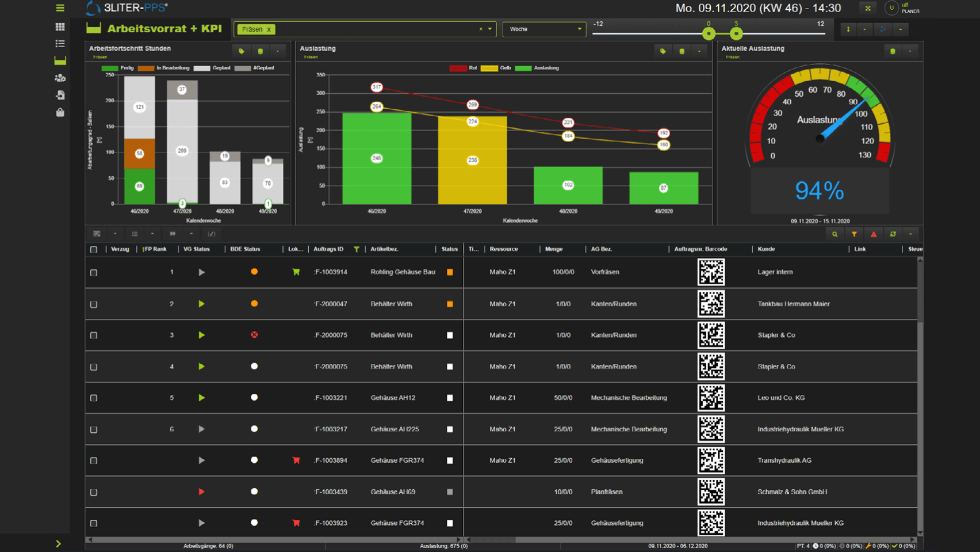The image size is (980, 552).
Task: Sort by the Kunde column header
Action: [766, 249]
